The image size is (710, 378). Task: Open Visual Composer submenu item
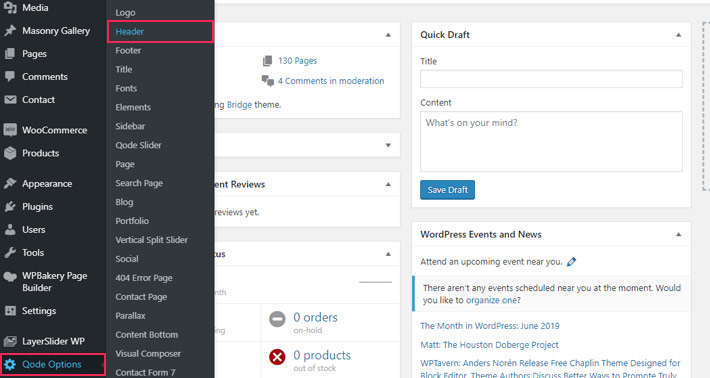[x=148, y=354]
